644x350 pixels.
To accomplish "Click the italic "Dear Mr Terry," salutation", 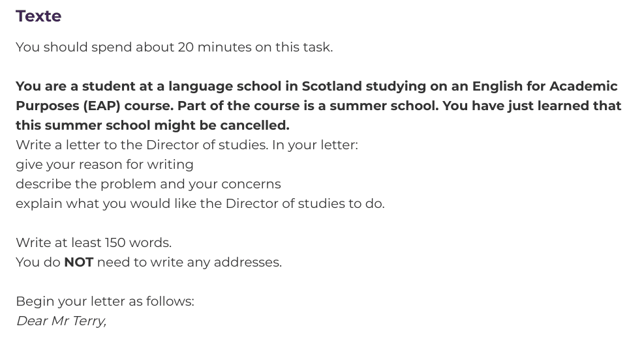I will tap(61, 321).
